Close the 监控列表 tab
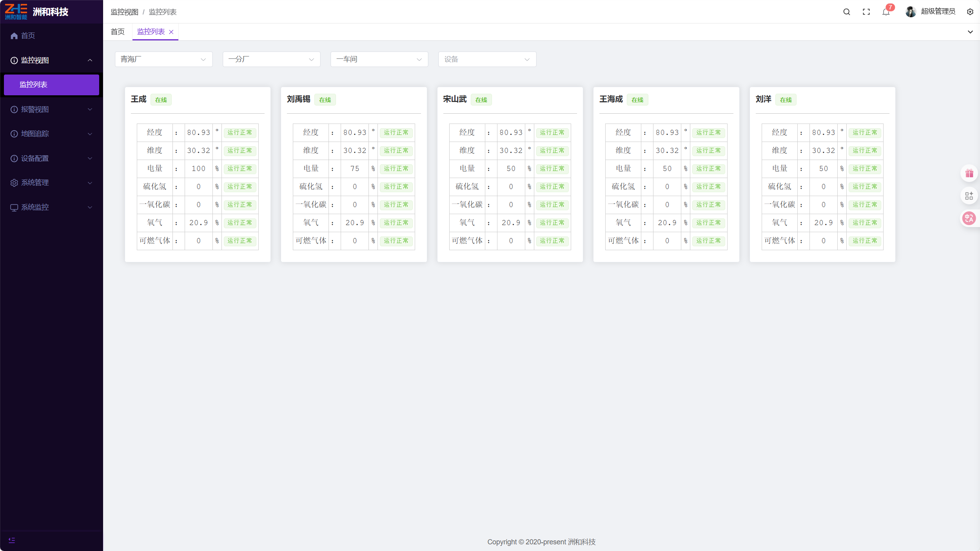 click(x=171, y=32)
